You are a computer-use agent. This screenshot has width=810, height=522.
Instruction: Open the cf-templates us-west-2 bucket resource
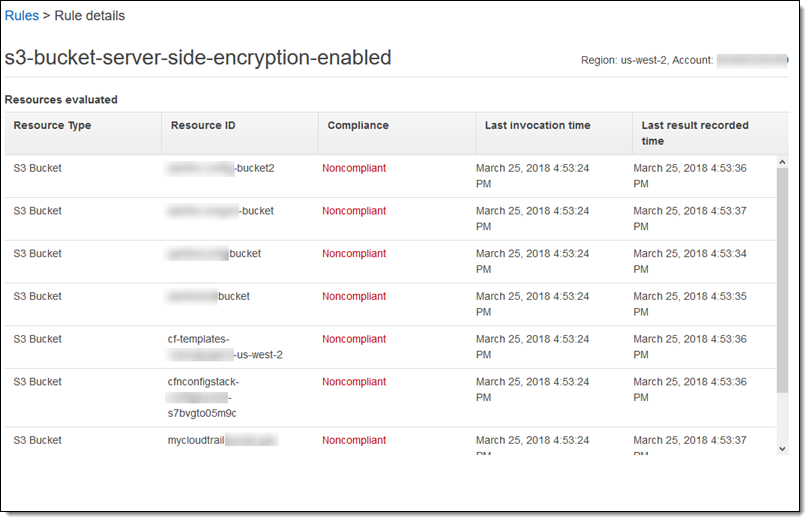(x=225, y=347)
